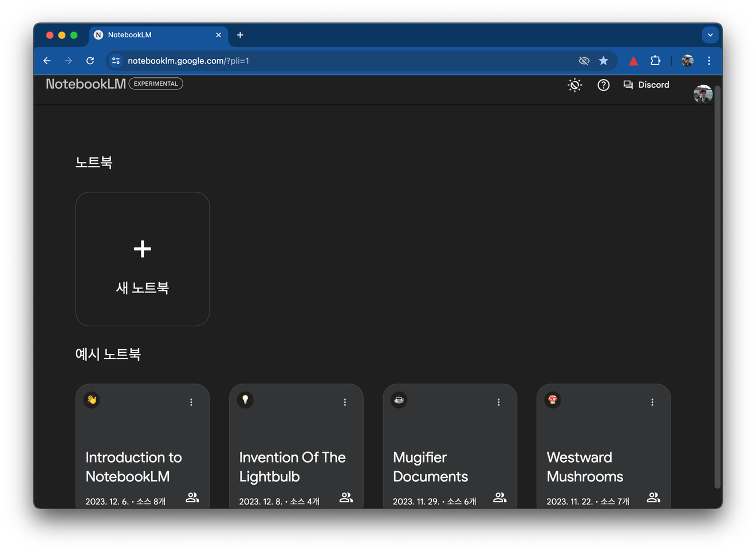Click lightbulb emoji on Lightbulb card

point(245,400)
